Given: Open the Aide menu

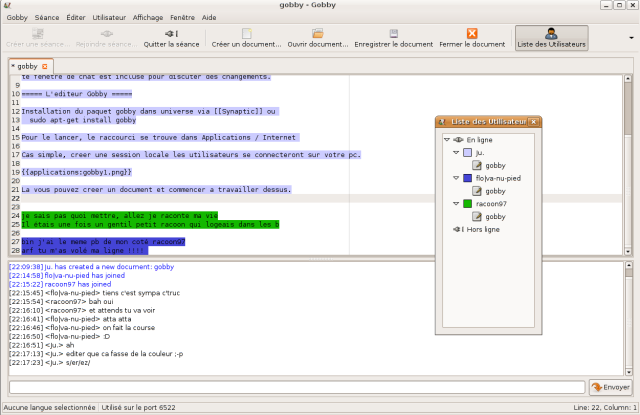Looking at the screenshot, I should tap(209, 18).
